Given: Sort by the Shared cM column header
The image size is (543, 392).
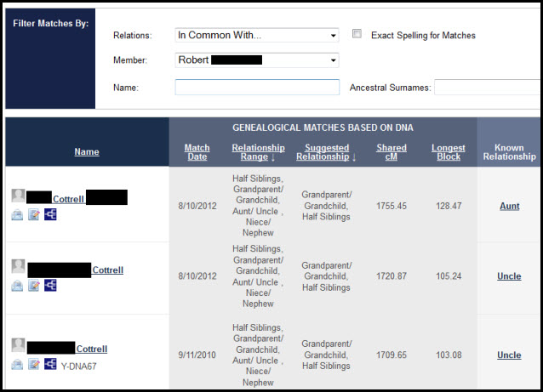Looking at the screenshot, I should coord(392,152).
